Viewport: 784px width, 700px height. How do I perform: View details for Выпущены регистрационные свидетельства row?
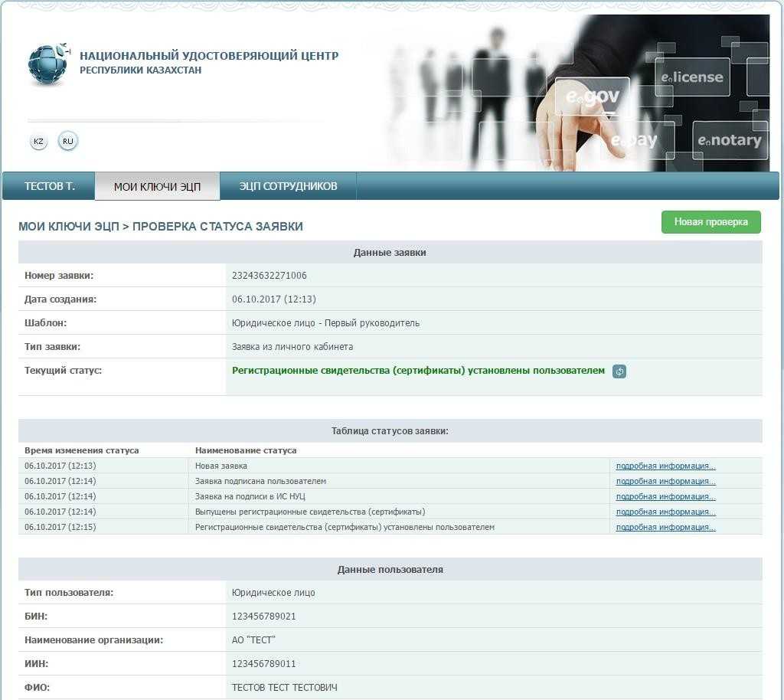tap(665, 512)
